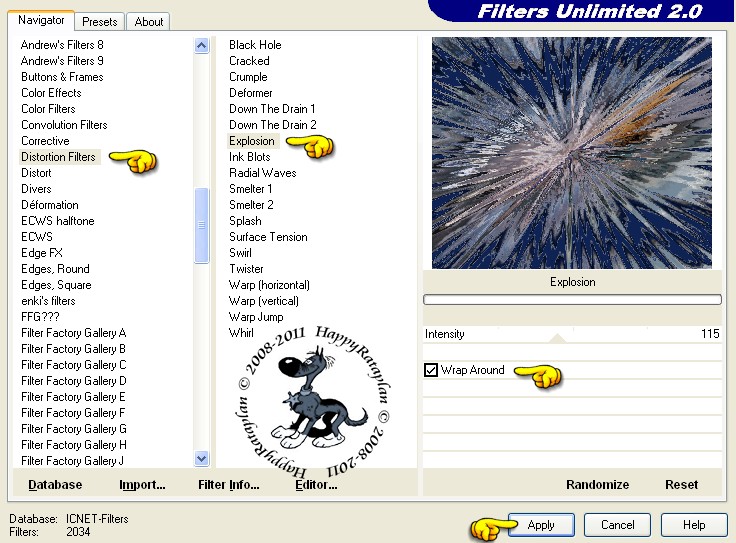Choose the Deformer filter
Image resolution: width=736 pixels, height=543 pixels.
click(251, 93)
